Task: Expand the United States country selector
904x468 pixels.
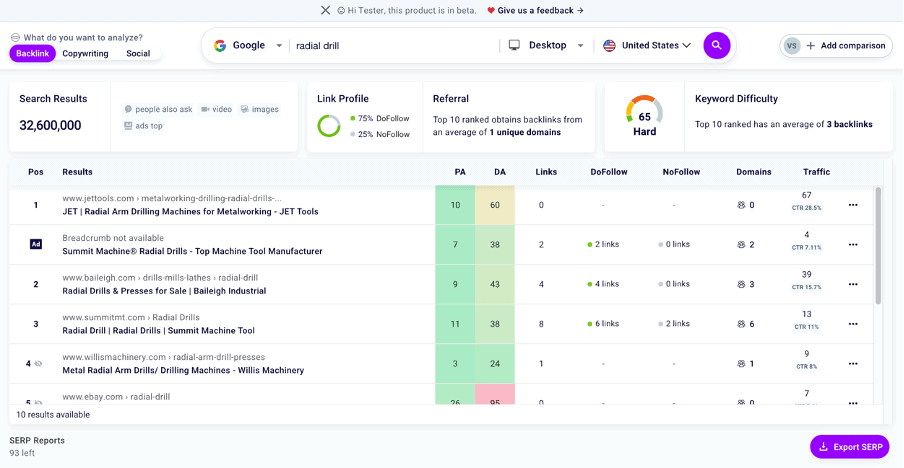Action: click(x=647, y=45)
